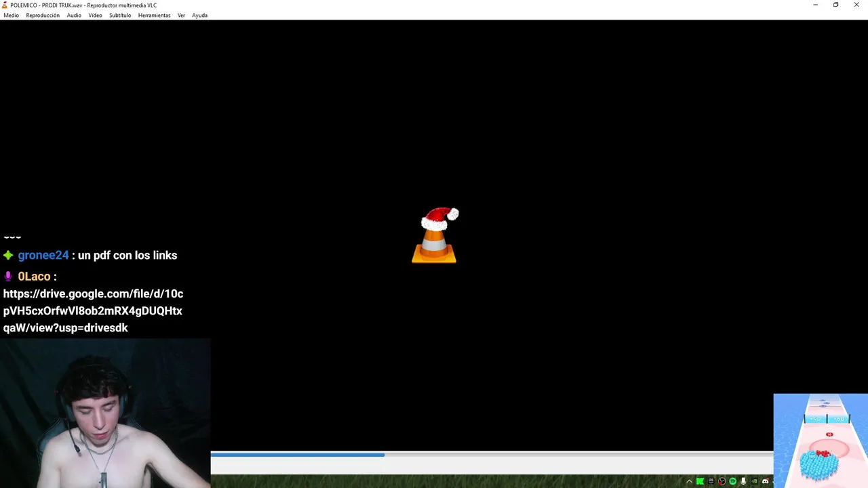Screen dimensions: 868x488
Task: Open the OBS Studio tray icon
Action: click(722, 481)
